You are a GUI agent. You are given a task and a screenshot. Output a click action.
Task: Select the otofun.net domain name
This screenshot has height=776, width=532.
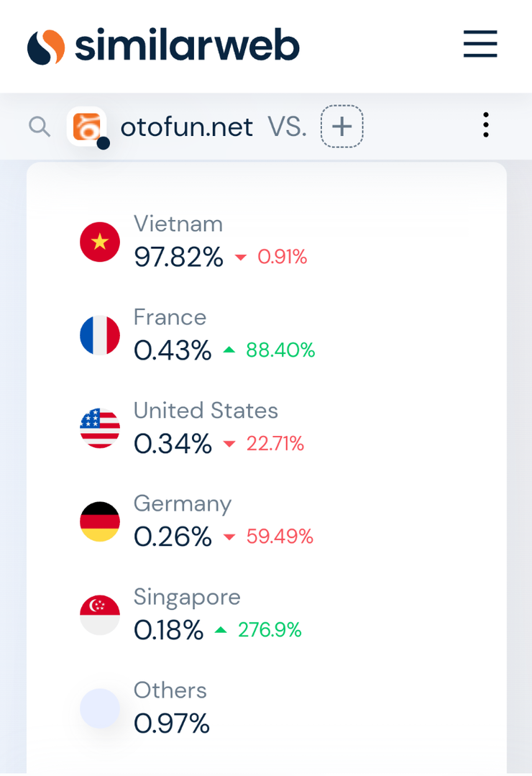[186, 127]
